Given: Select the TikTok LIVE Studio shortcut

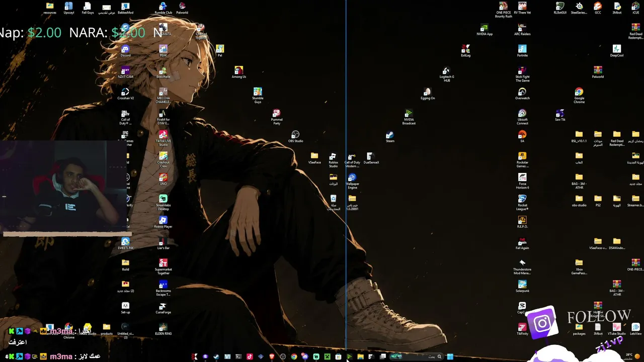Looking at the screenshot, I should 163,138.
